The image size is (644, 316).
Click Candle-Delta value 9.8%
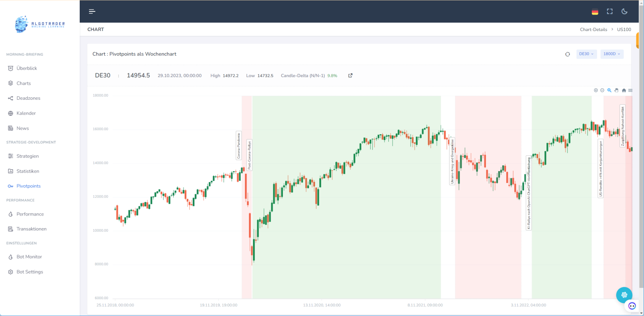point(332,76)
